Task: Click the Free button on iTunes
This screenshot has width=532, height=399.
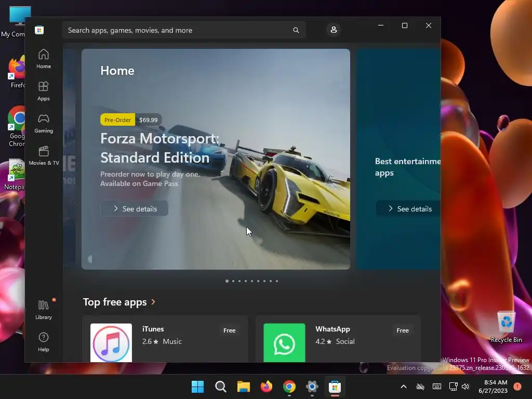Action: (x=229, y=330)
